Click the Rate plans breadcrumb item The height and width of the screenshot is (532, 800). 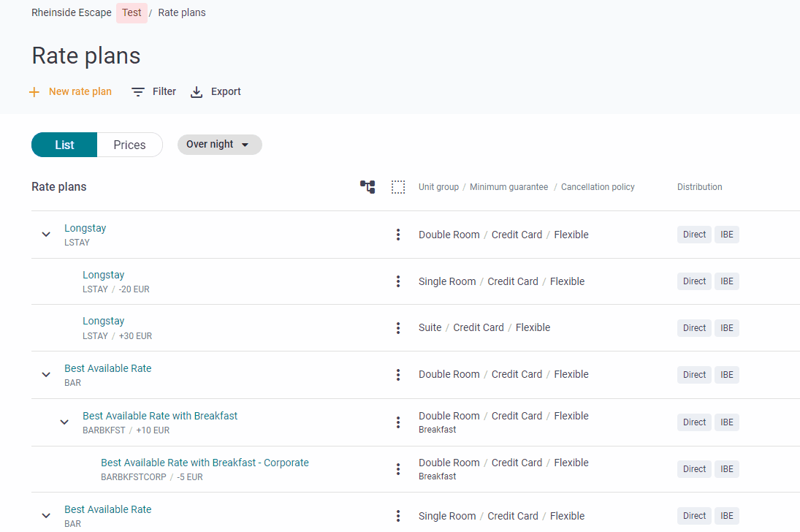pos(182,12)
